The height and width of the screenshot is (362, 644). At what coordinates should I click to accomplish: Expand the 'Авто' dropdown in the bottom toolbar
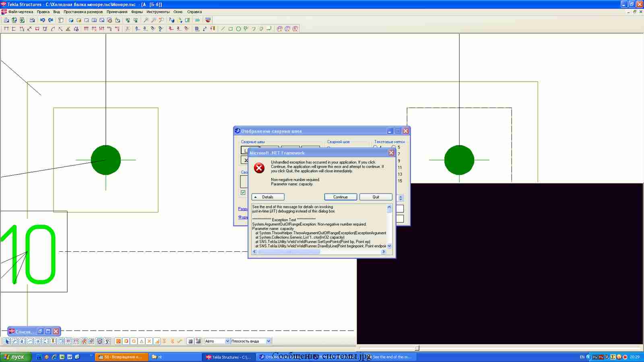pyautogui.click(x=227, y=341)
